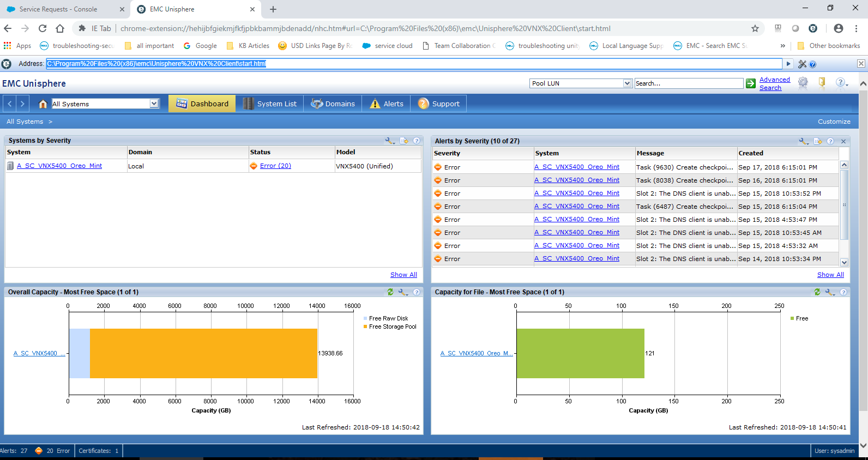Click green search go arrow button

tap(751, 83)
